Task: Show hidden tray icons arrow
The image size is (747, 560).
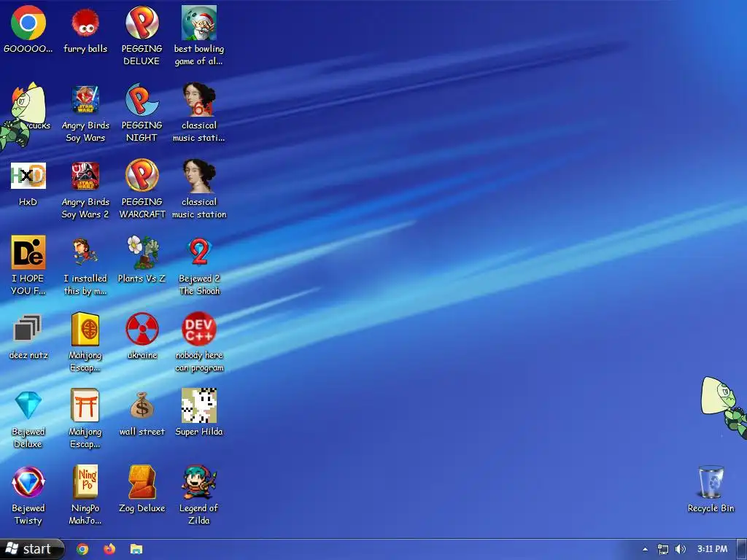Action: [645, 549]
